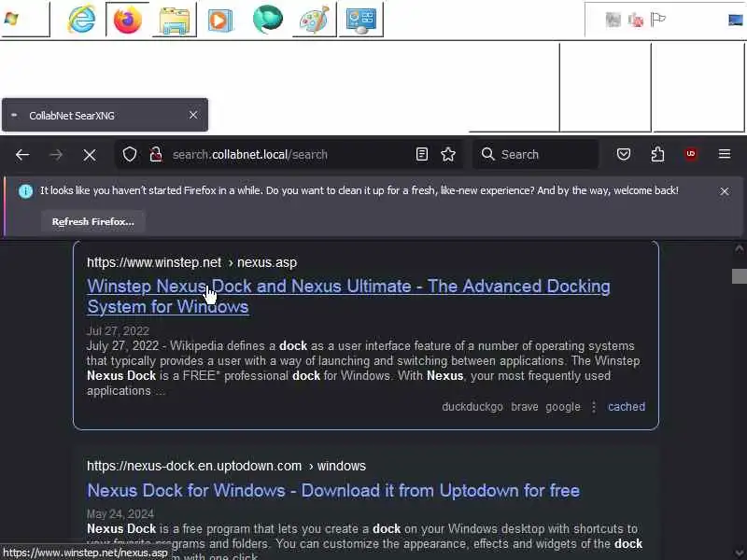Click the May 24, 2024 date

click(x=120, y=514)
